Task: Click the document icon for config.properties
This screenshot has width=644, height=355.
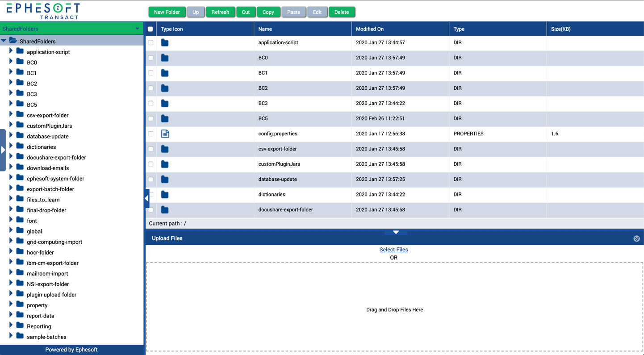Action: tap(165, 134)
